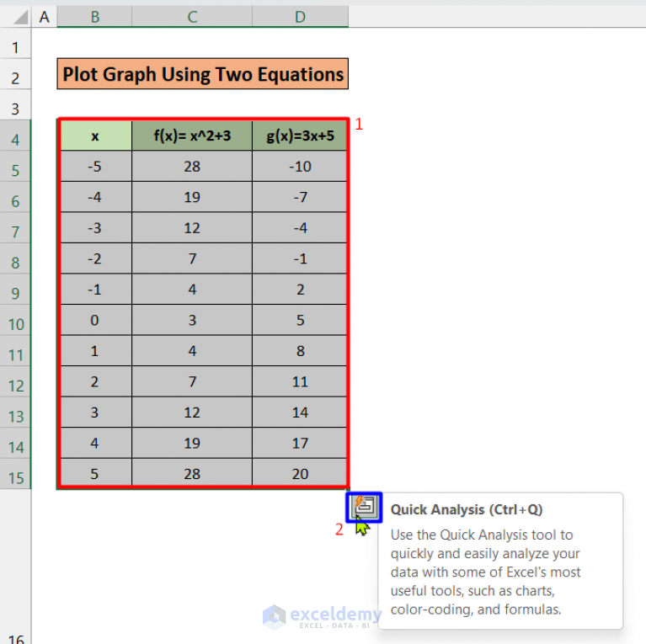646x644 pixels.
Task: Click cell with g(x) value -10
Action: tap(300, 167)
